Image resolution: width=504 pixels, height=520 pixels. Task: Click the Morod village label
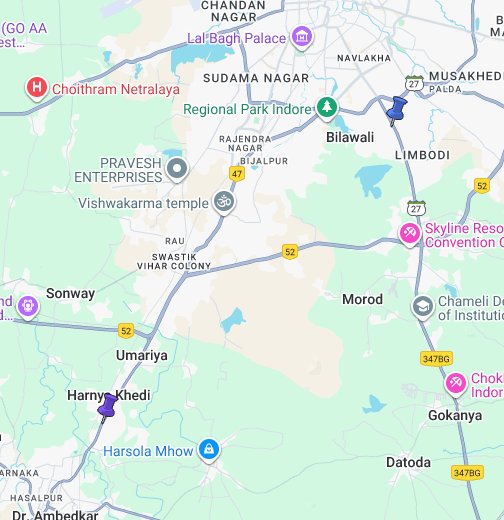click(x=362, y=299)
